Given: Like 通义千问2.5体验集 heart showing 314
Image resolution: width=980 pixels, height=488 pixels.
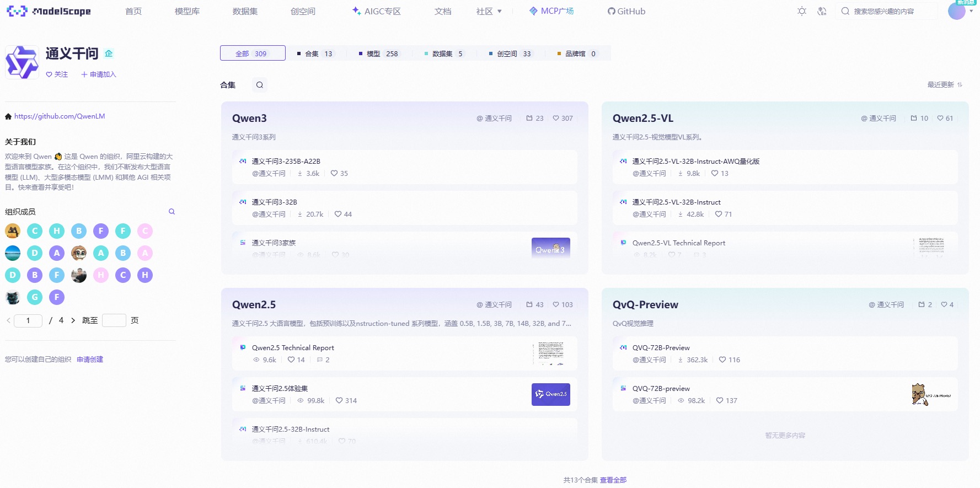Looking at the screenshot, I should click(x=339, y=400).
